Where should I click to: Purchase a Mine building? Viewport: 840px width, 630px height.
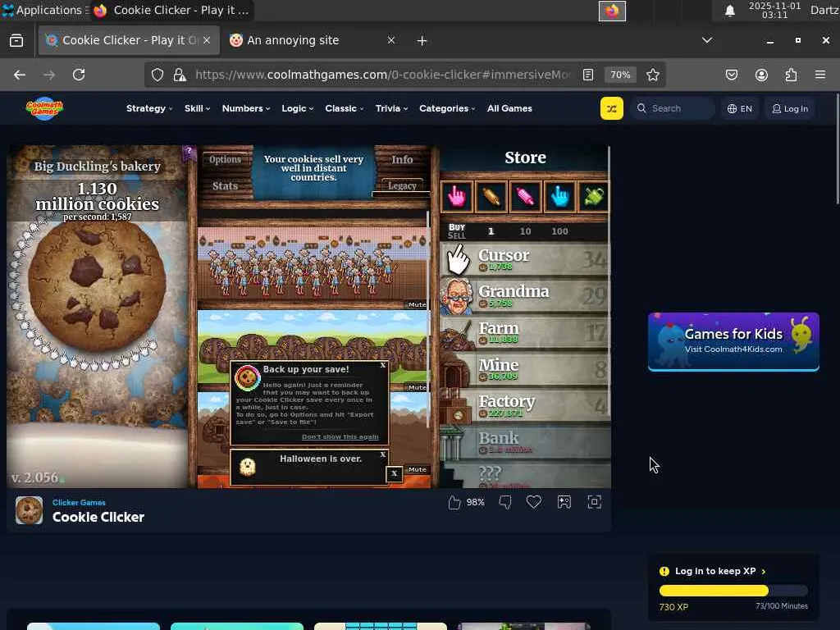click(524, 369)
